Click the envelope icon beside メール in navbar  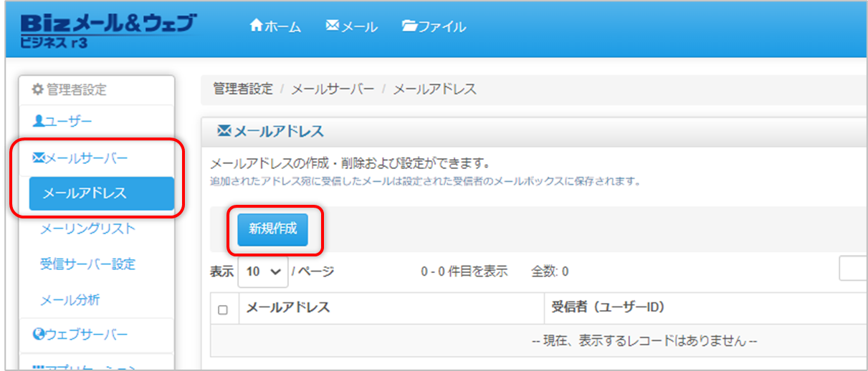point(332,26)
